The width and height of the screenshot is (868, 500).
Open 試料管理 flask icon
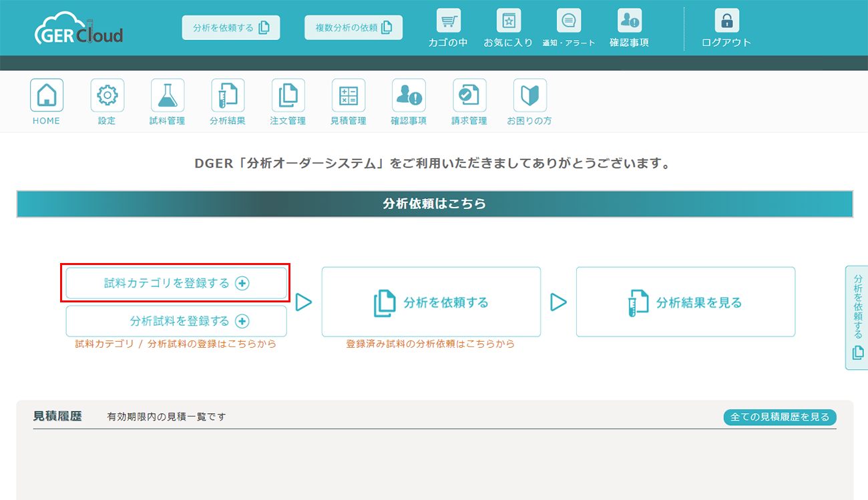pyautogui.click(x=168, y=95)
